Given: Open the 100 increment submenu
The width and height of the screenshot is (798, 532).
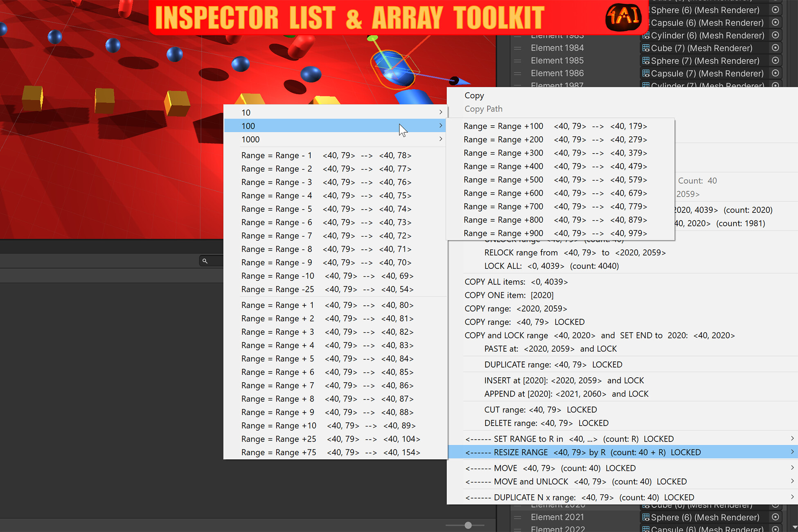Looking at the screenshot, I should click(x=335, y=126).
